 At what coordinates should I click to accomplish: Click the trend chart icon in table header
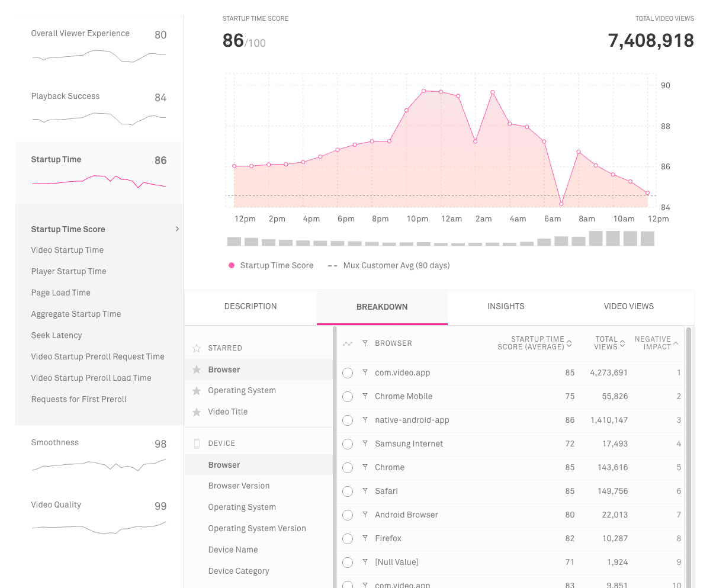tap(348, 343)
